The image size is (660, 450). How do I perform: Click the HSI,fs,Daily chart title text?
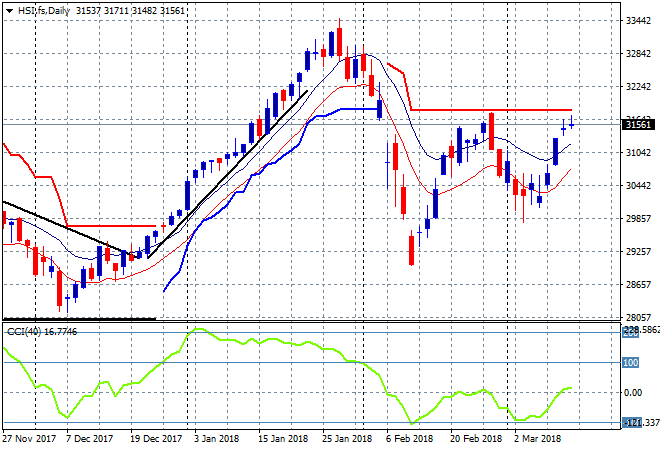pyautogui.click(x=44, y=11)
